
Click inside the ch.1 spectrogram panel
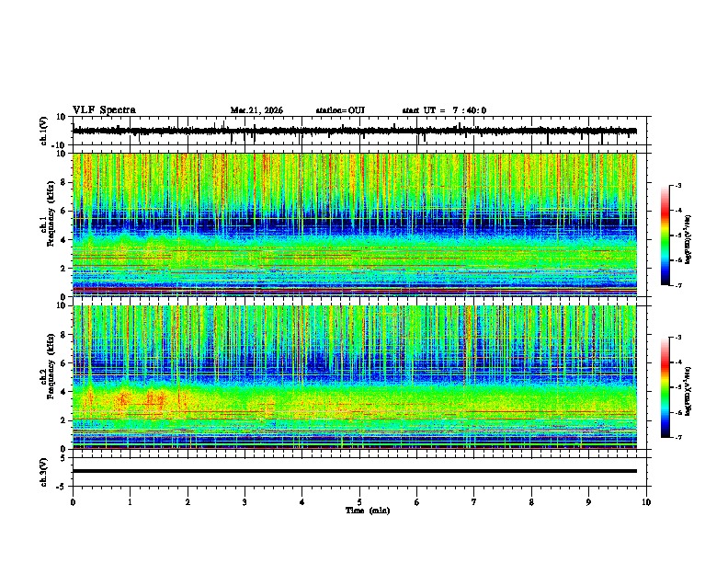pyautogui.click(x=355, y=224)
